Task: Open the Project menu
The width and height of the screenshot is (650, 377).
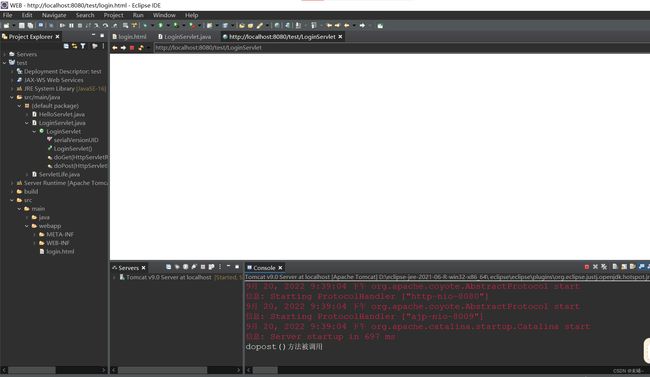Action: 113,15
